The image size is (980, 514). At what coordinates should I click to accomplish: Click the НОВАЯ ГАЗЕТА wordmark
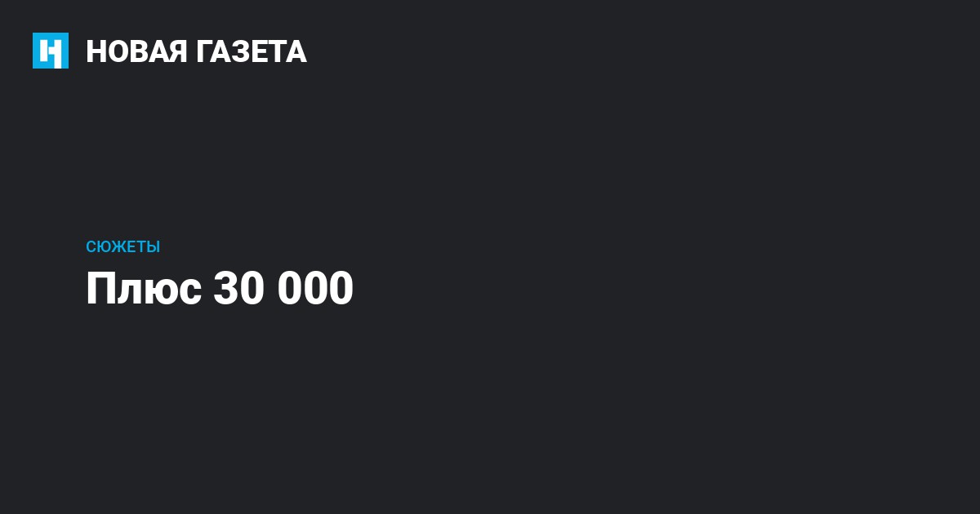pos(196,51)
